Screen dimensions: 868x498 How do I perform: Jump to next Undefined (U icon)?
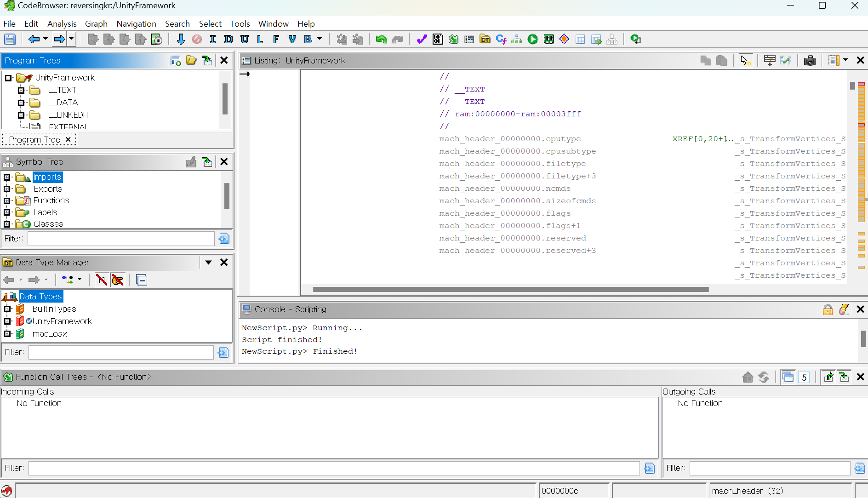244,40
